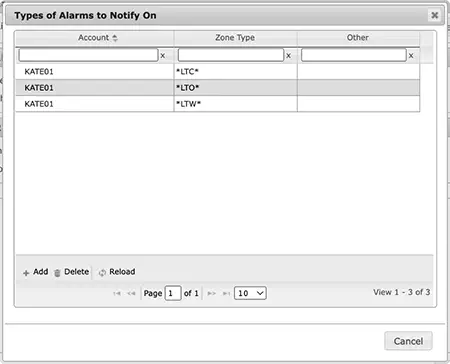Screen dimensions: 450x364
Task: Focus the Zone Type filter input
Action: tap(231, 55)
